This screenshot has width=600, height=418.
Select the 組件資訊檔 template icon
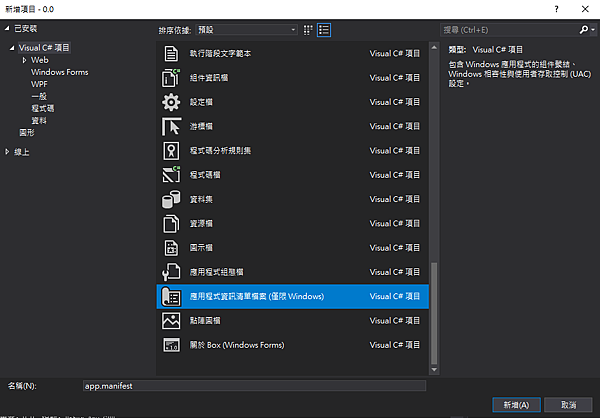(x=171, y=78)
